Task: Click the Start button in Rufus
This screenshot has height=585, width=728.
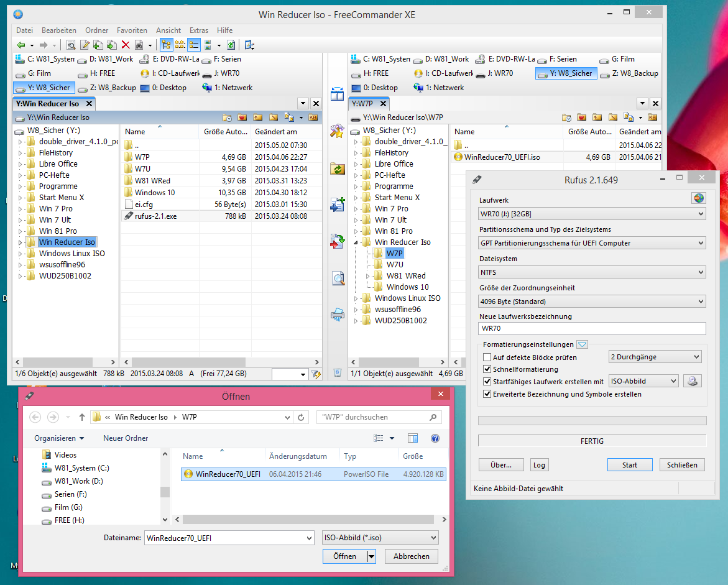Action: pos(630,465)
